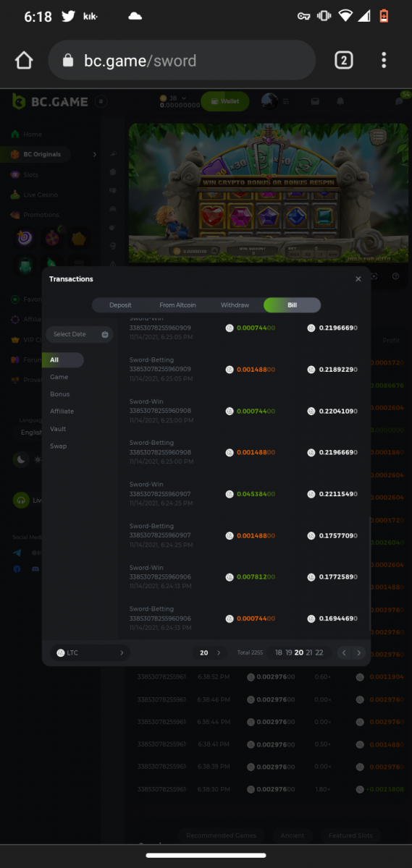Click the calendar icon in Select Date
This screenshot has height=868, width=412.
(105, 334)
